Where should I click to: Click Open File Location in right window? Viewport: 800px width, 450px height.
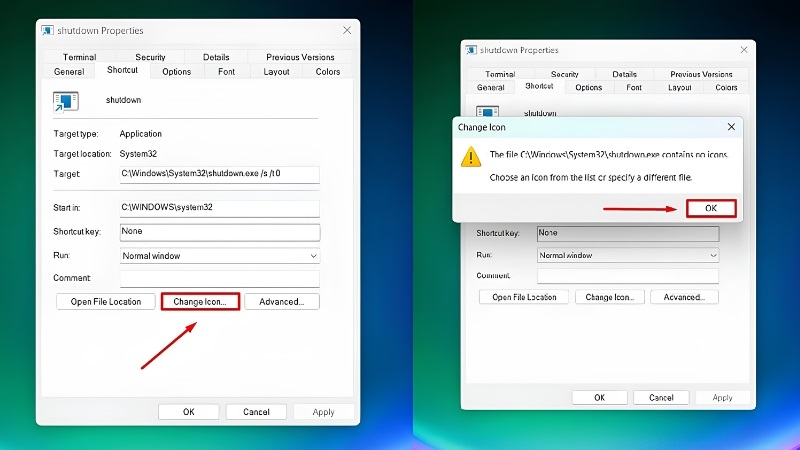(x=524, y=297)
